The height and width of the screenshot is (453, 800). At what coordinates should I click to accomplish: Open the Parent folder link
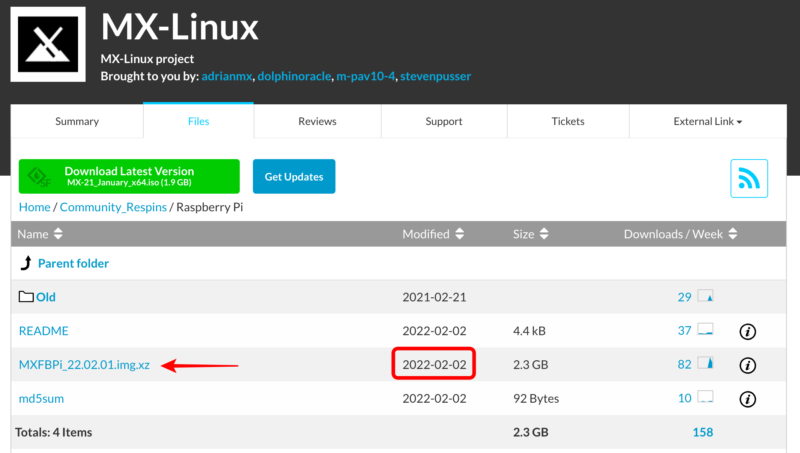73,263
